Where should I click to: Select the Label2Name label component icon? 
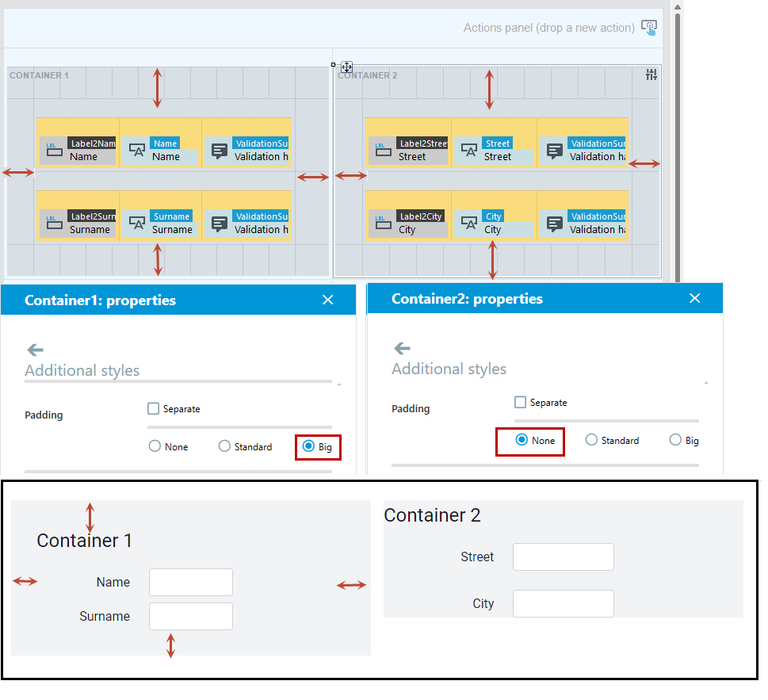click(x=54, y=151)
